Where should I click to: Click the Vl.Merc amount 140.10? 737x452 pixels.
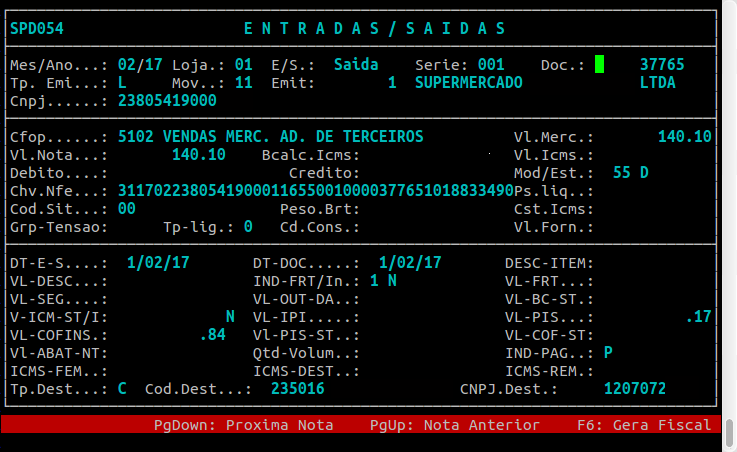pos(684,137)
